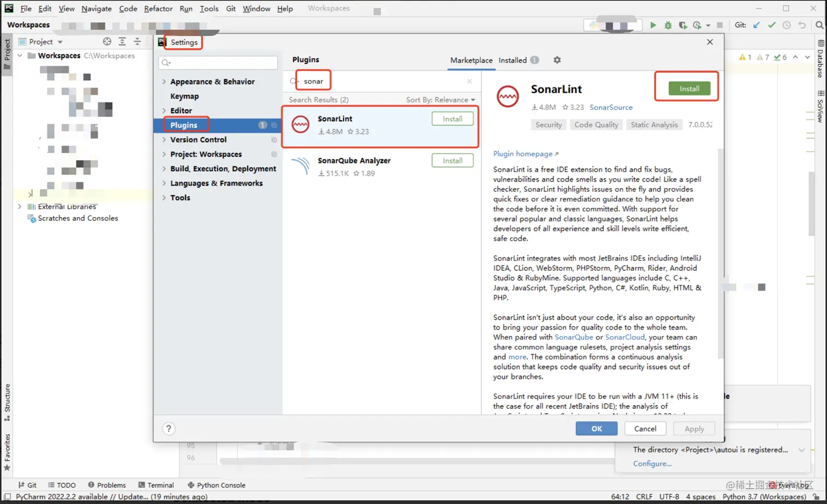Show Git history clock icon

(787, 25)
